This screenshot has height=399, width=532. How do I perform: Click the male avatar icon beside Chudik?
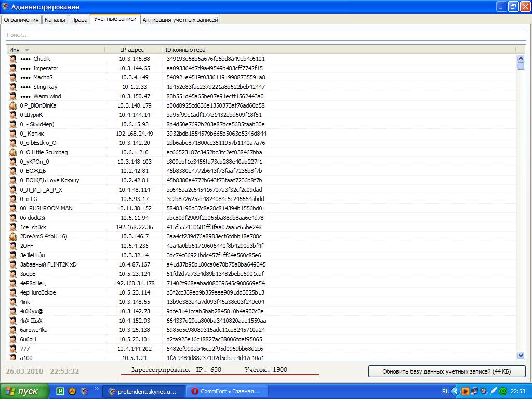pos(13,59)
